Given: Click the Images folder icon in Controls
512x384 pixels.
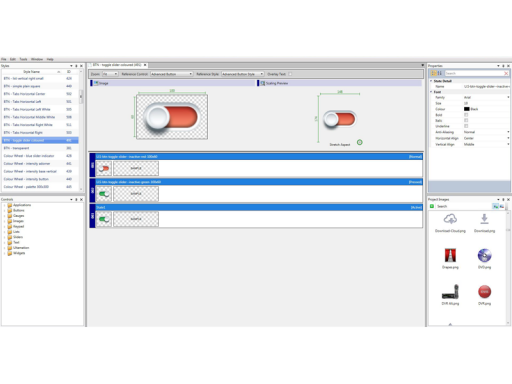Looking at the screenshot, I should coord(10,221).
